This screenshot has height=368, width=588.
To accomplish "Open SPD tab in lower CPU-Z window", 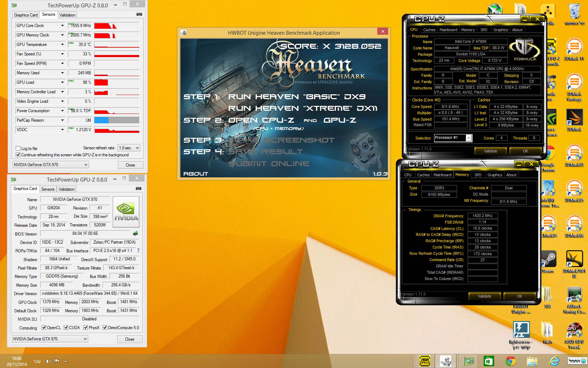I will [x=478, y=175].
